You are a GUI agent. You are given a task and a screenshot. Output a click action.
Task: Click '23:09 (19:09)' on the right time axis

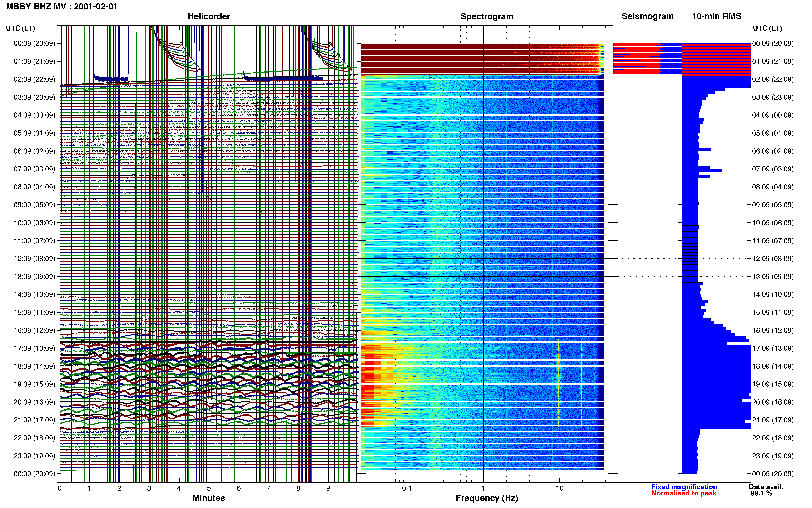(x=773, y=456)
